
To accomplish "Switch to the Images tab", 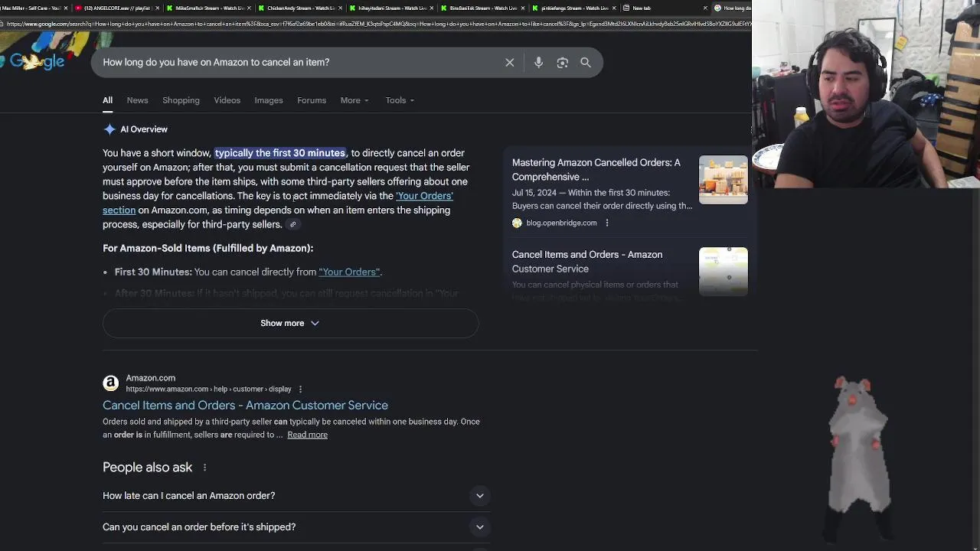I will pos(269,100).
